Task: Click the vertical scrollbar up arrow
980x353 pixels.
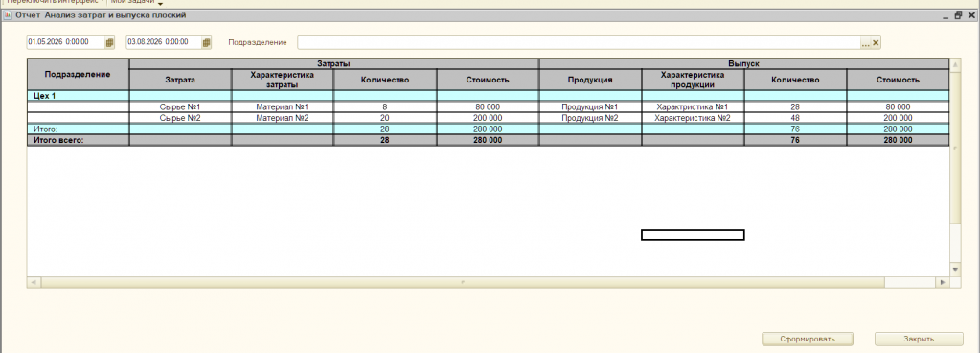Action: click(x=955, y=64)
